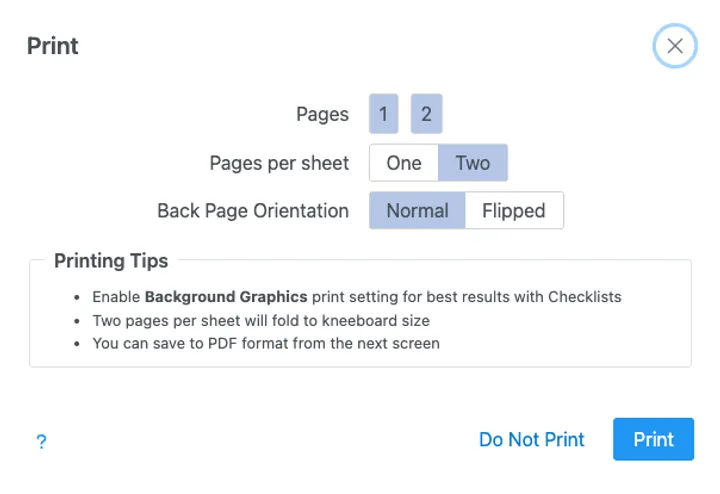The image size is (720, 494).
Task: Click the Back Page Orientation label
Action: click(253, 211)
